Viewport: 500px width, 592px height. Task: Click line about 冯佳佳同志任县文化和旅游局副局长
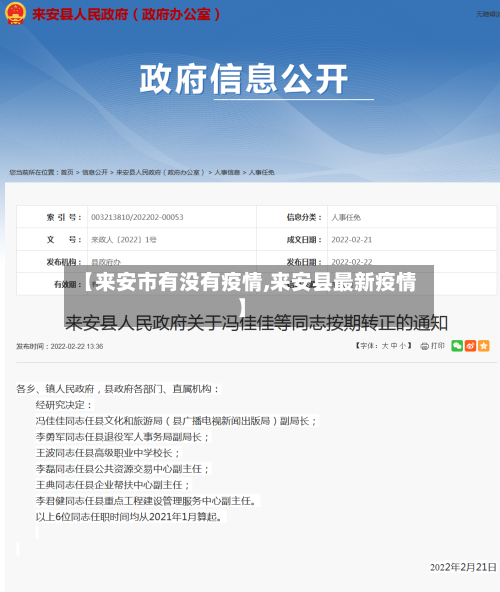(176, 421)
